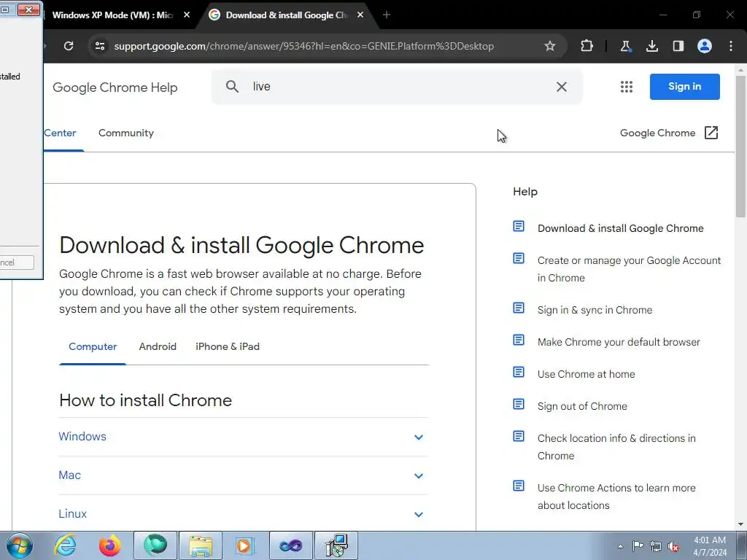Open Sign in & sync in Chrome link
This screenshot has height=560, width=747.
point(595,310)
